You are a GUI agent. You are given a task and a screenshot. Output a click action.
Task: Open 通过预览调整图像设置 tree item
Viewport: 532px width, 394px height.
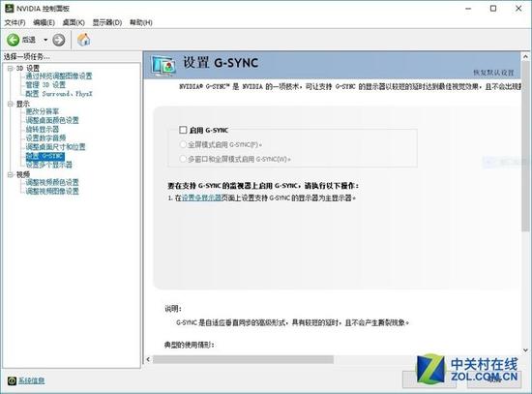[59, 76]
